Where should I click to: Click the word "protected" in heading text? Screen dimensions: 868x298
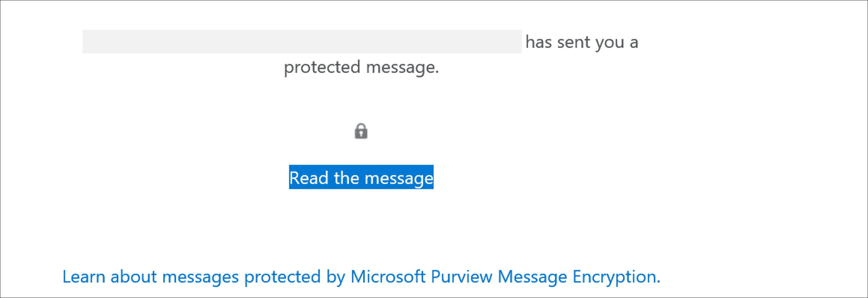(322, 67)
